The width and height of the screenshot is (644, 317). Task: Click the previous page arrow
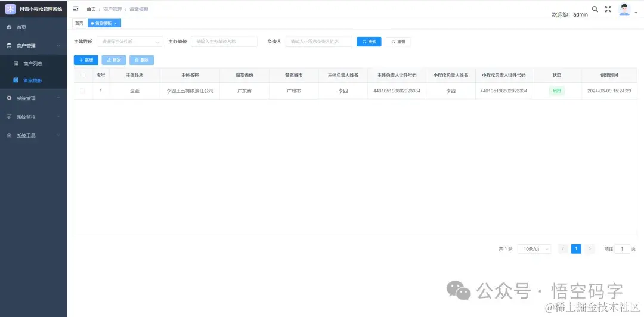coord(563,249)
